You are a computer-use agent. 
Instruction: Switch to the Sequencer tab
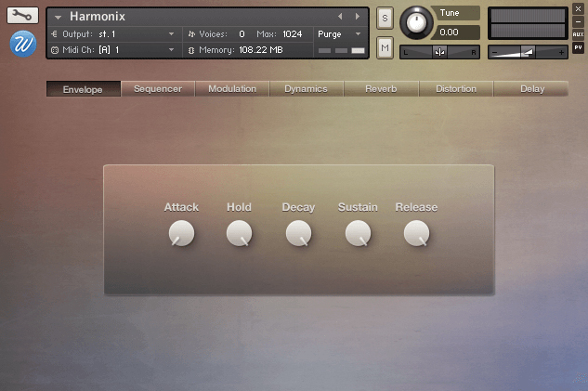[158, 89]
